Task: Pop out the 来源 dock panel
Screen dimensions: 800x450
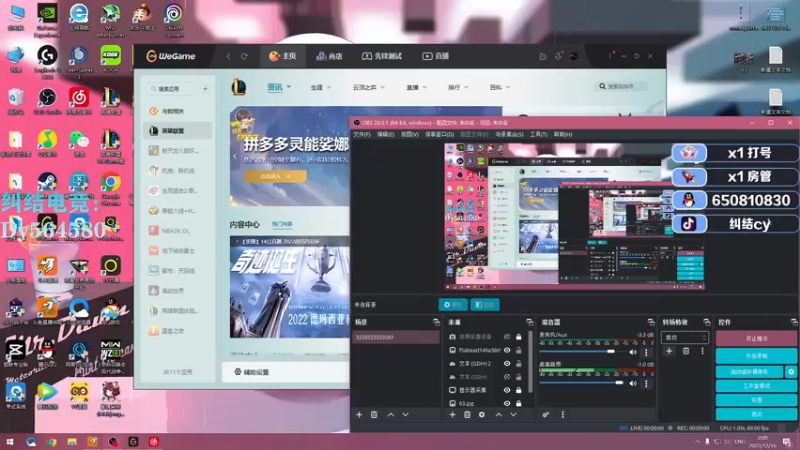Action: 530,322
